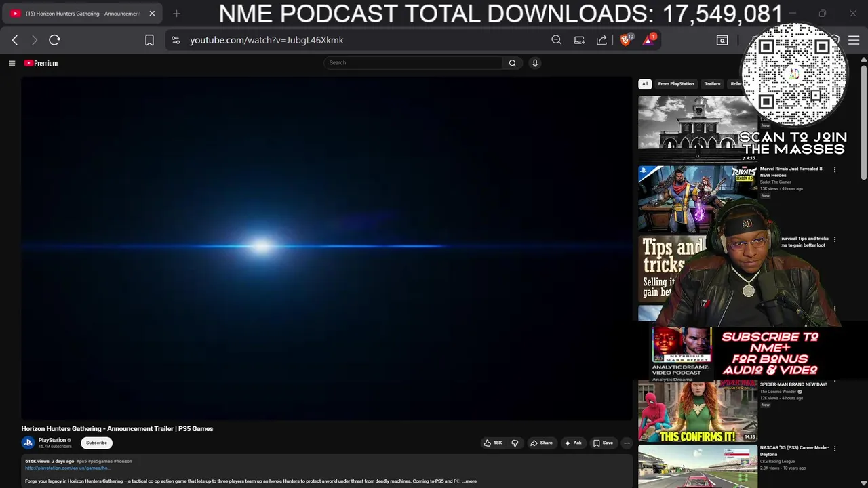Bookmark this page with the bookmark icon
868x488 pixels.
pos(149,40)
